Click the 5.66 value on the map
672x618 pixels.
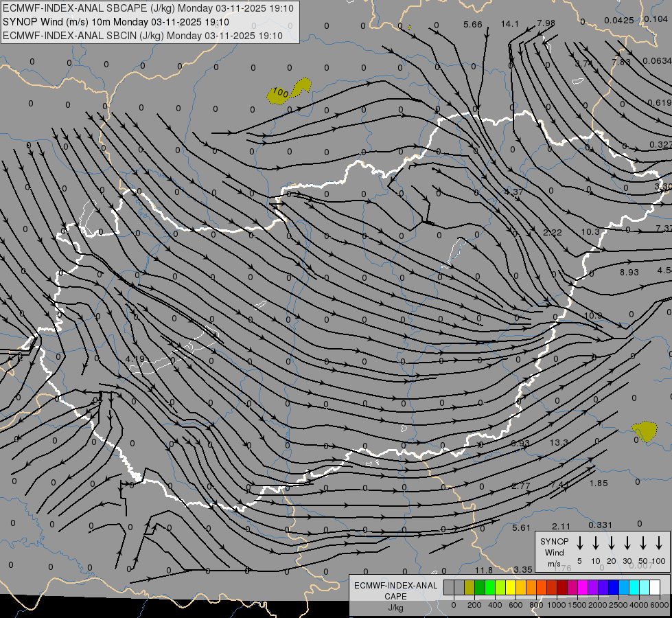[473, 25]
